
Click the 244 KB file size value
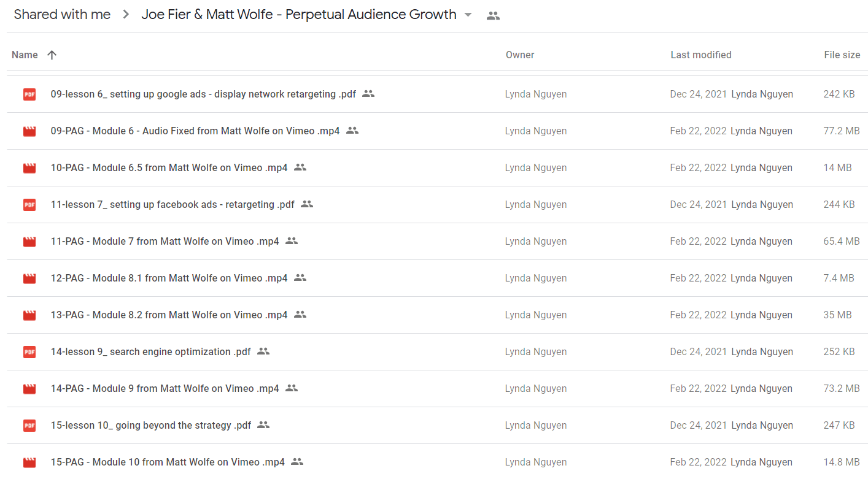coord(839,205)
